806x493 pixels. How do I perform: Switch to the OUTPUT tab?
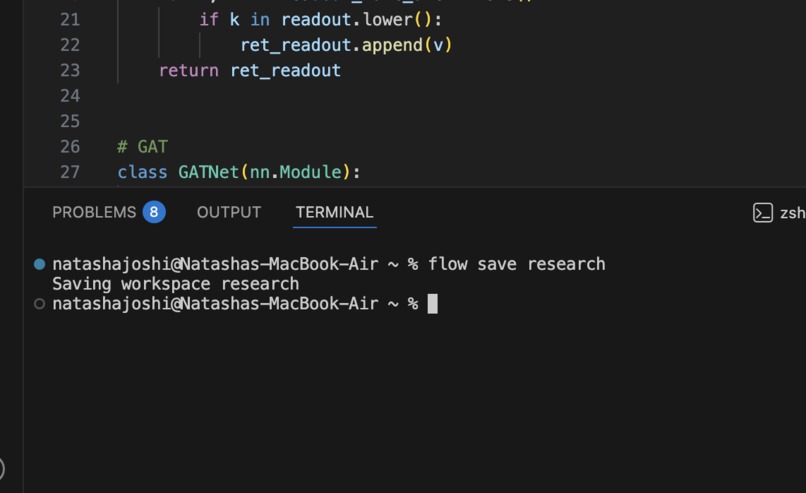(229, 212)
